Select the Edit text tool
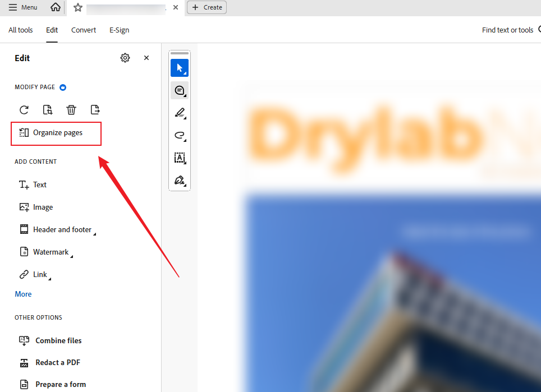 tap(179, 158)
